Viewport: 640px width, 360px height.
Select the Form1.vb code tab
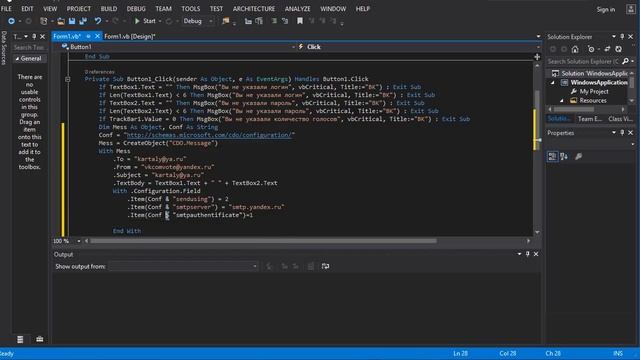click(x=67, y=36)
